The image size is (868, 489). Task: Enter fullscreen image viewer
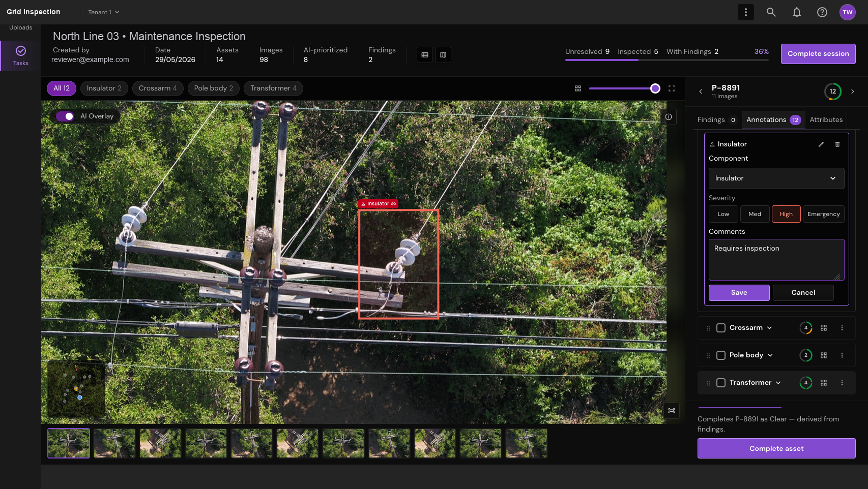pyautogui.click(x=672, y=88)
